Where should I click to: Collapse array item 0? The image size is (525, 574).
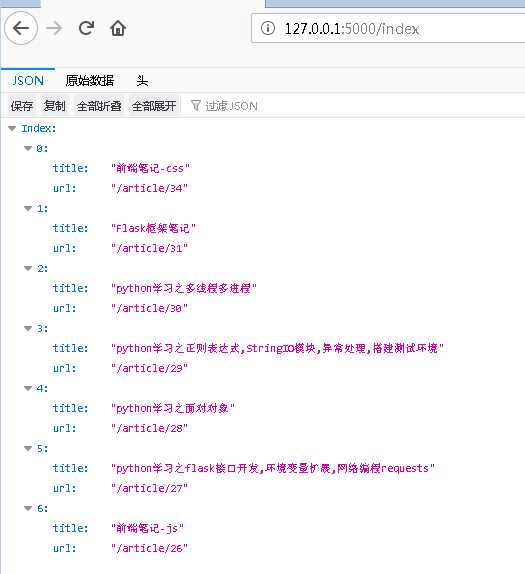[x=28, y=148]
